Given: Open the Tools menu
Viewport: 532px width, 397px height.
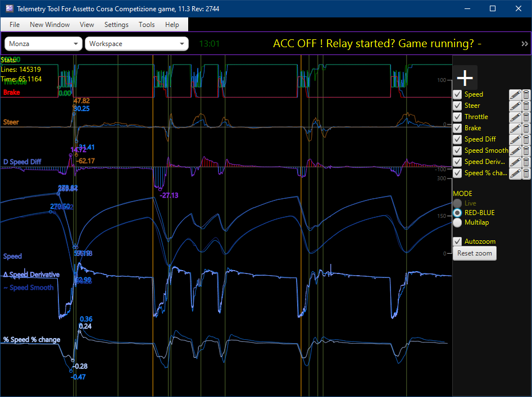Looking at the screenshot, I should tap(147, 24).
